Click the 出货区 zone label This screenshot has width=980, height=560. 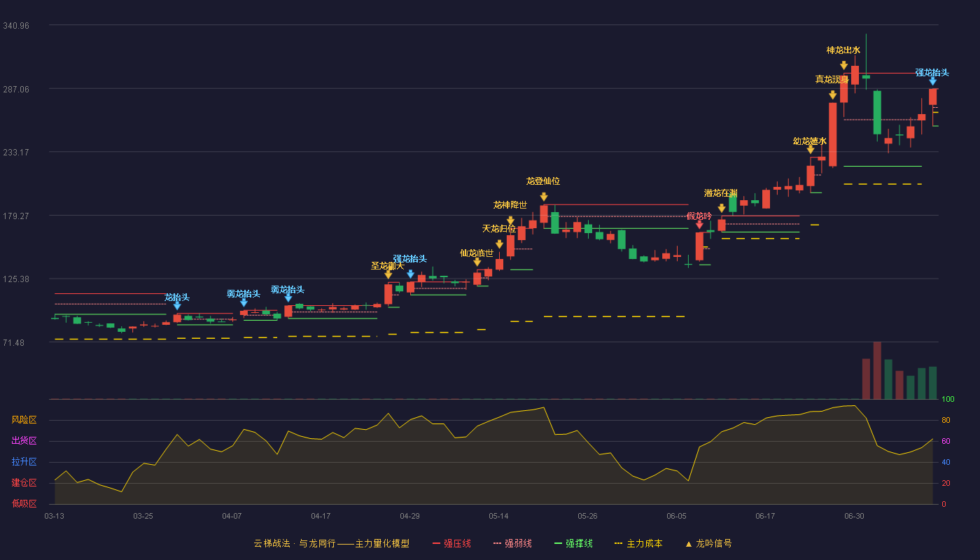[24, 441]
